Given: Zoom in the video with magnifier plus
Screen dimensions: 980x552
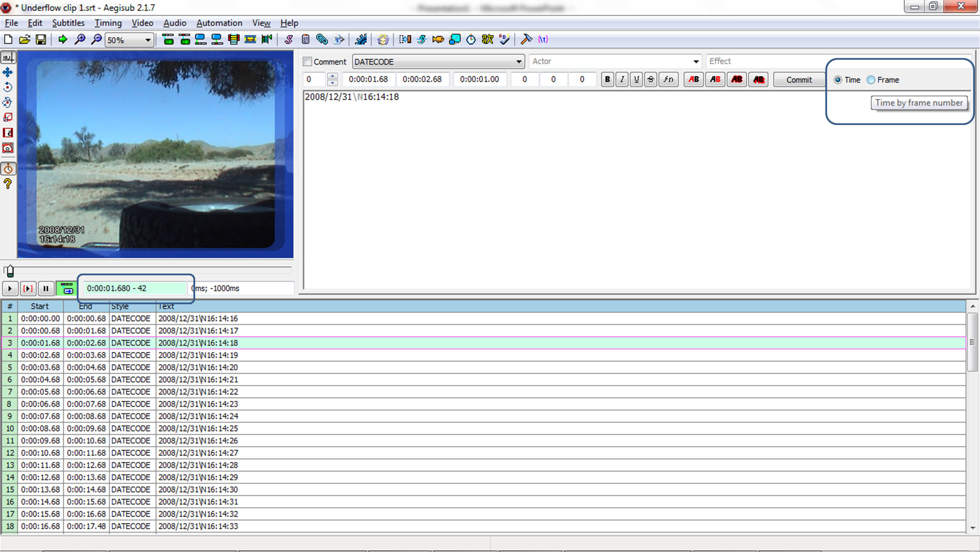Looking at the screenshot, I should (79, 40).
